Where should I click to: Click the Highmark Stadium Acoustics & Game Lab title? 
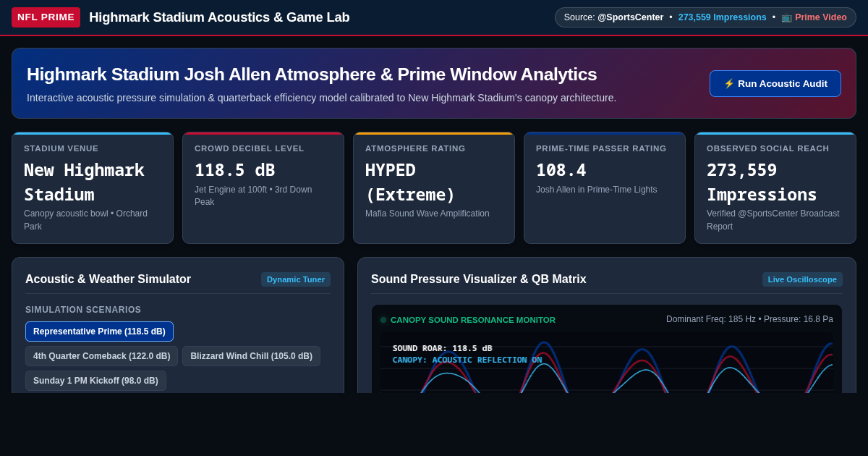(219, 17)
